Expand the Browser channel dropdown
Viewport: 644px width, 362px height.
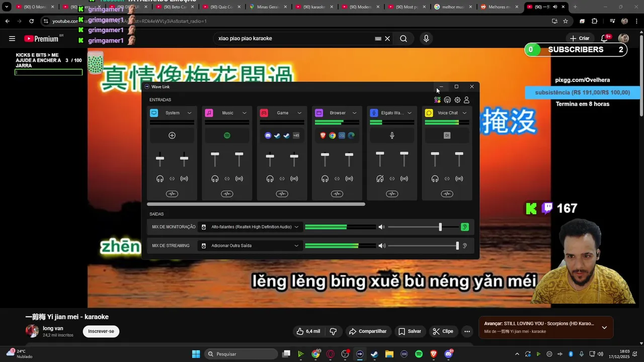(x=354, y=113)
